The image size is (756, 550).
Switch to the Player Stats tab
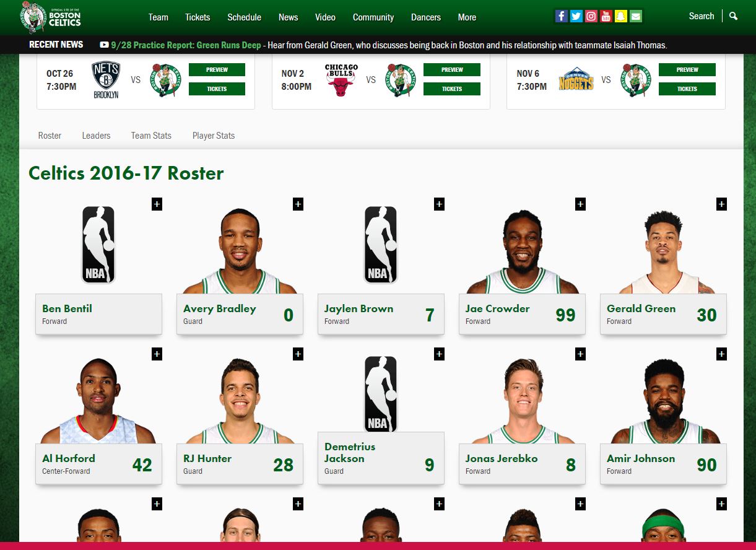point(214,136)
